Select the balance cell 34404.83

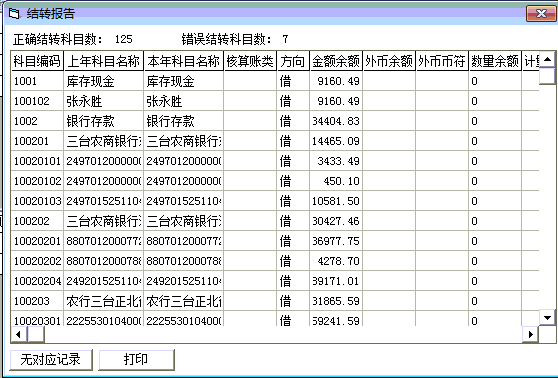(336, 121)
